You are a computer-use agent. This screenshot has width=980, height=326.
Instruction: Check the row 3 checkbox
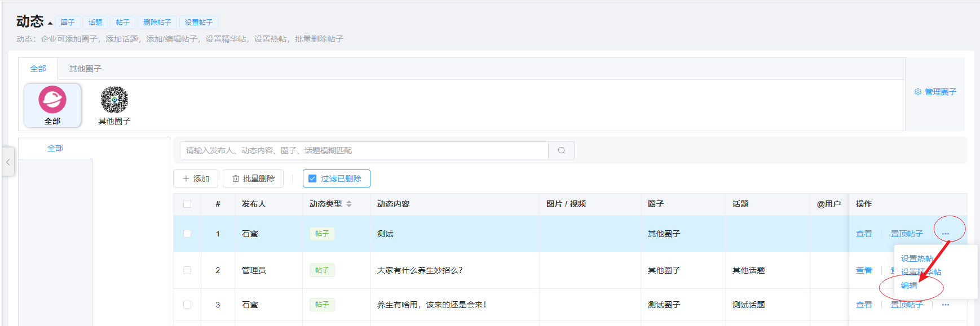point(187,305)
